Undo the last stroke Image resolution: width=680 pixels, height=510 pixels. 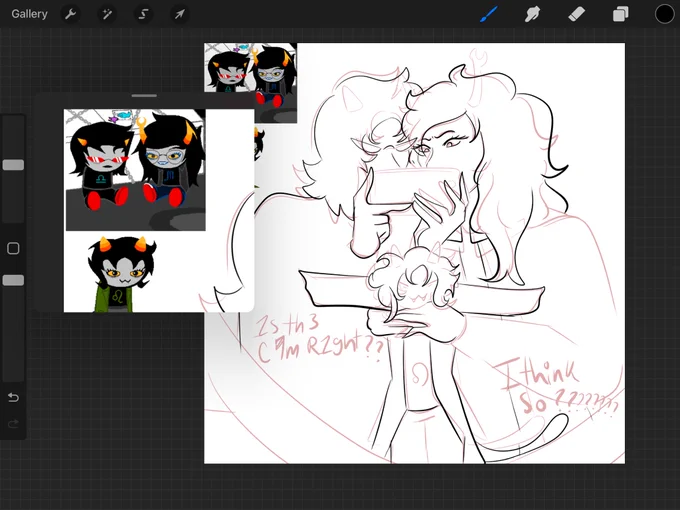[13, 397]
